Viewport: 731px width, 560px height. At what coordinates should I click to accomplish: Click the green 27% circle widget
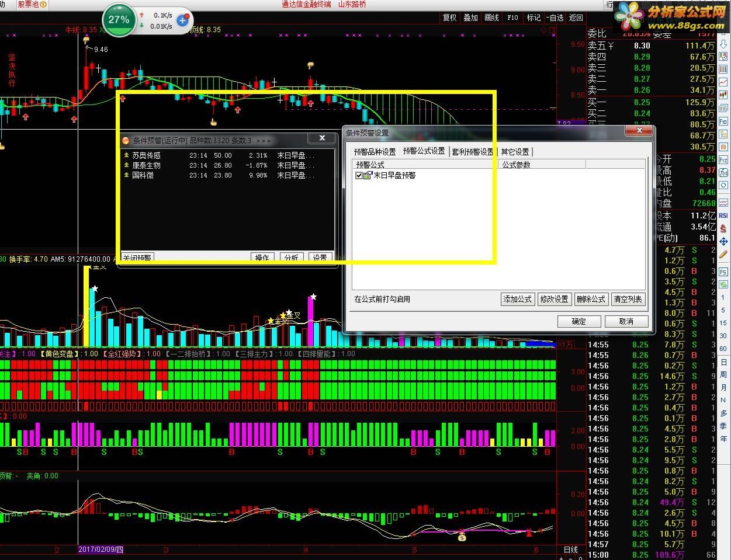[x=119, y=19]
